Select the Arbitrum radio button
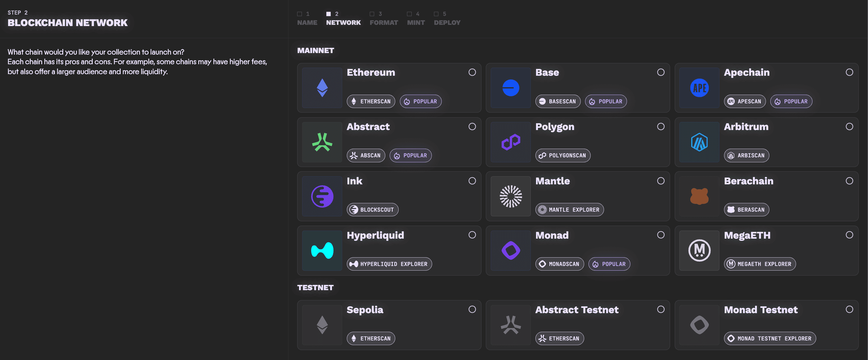Viewport: 868px width, 360px height. tap(849, 127)
